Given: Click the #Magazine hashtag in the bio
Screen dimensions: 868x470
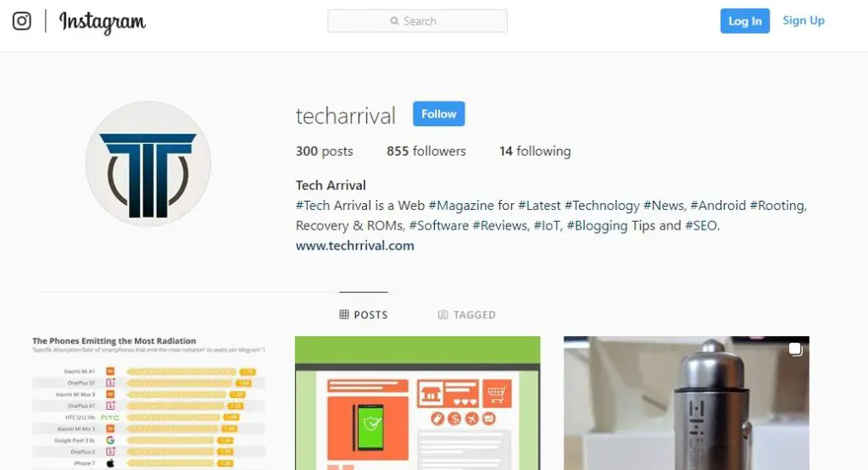Looking at the screenshot, I should 461,206.
